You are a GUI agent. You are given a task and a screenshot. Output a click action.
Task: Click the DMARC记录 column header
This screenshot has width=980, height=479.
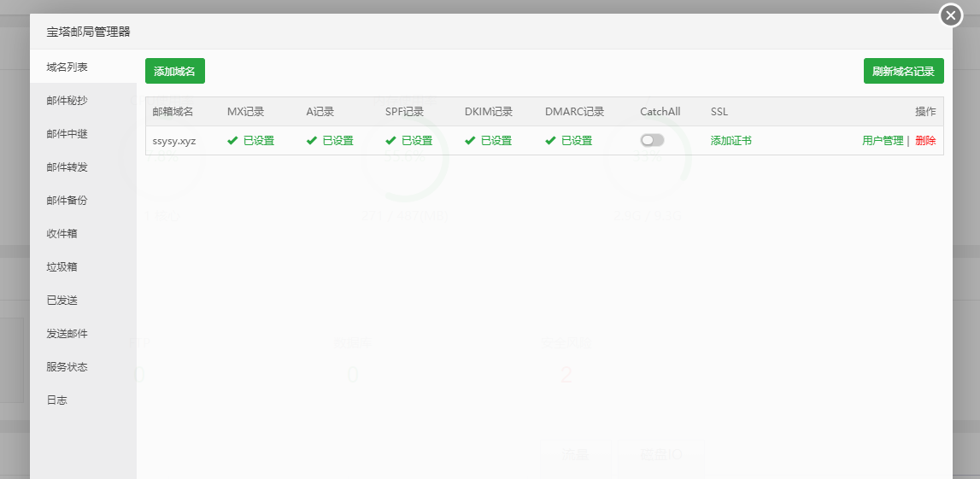(574, 113)
